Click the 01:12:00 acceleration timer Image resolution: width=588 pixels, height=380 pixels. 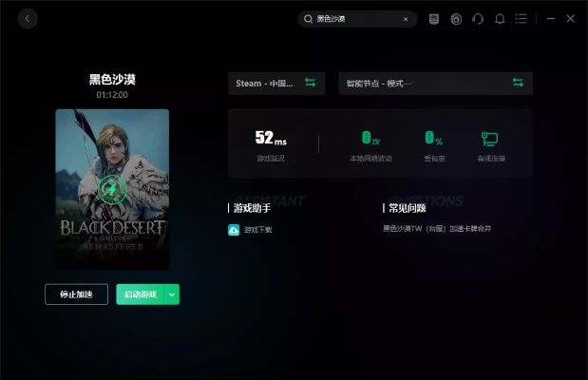112,95
